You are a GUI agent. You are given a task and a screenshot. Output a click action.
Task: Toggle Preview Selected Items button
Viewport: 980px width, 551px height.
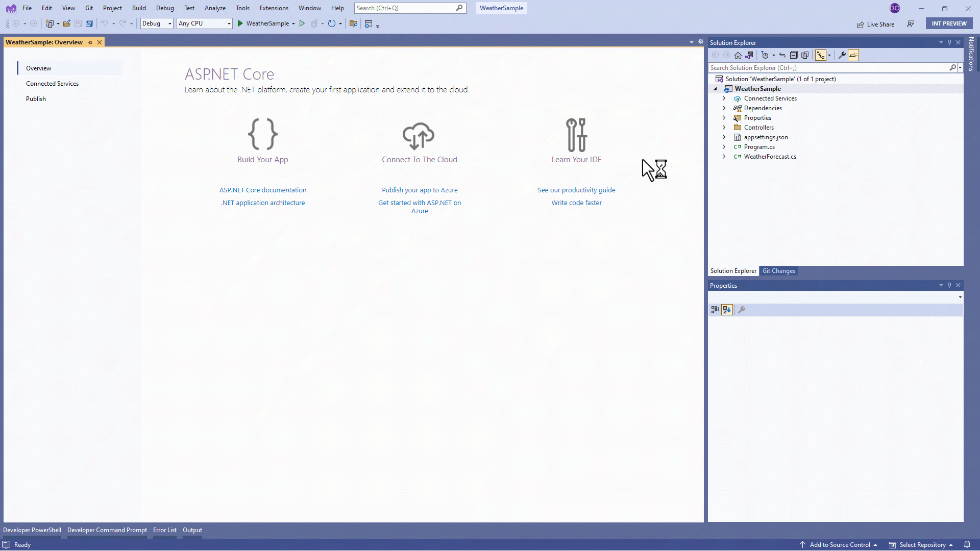coord(853,55)
